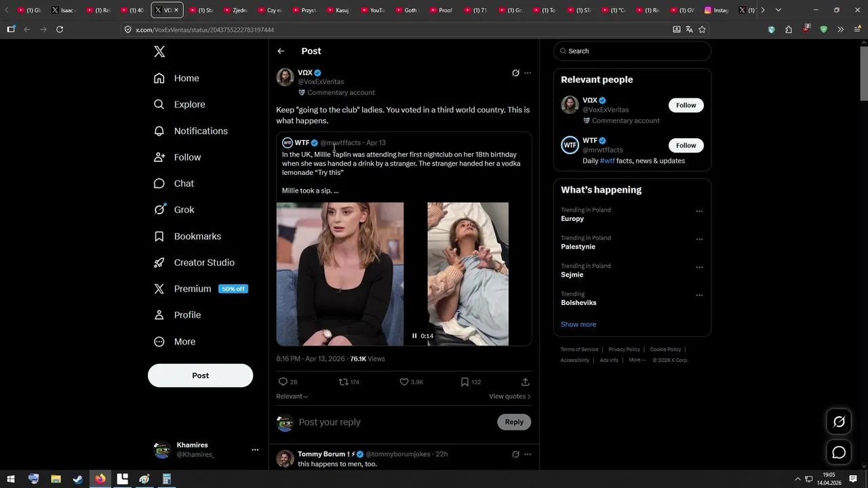Open #wtf hashtag link
This screenshot has width=868, height=488.
pyautogui.click(x=607, y=161)
